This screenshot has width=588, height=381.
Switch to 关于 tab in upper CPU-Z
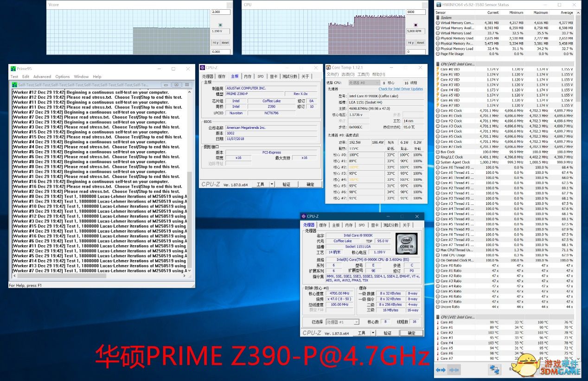(x=305, y=76)
